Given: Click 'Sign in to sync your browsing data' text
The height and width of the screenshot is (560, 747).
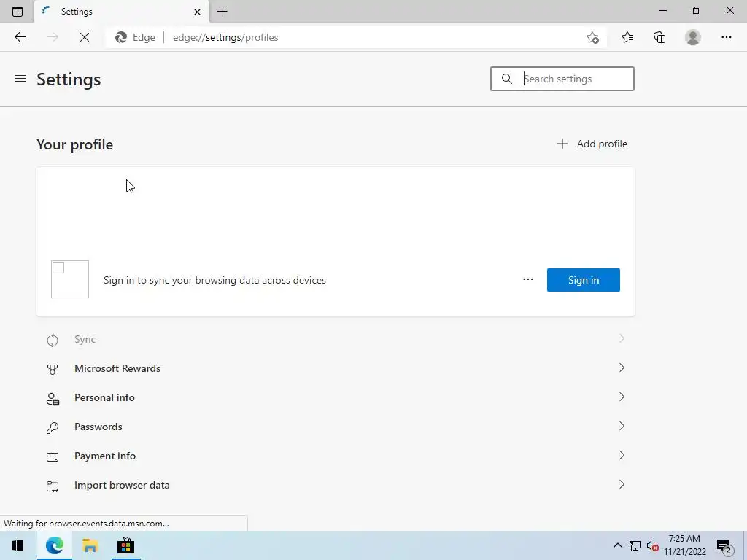Looking at the screenshot, I should coord(215,280).
